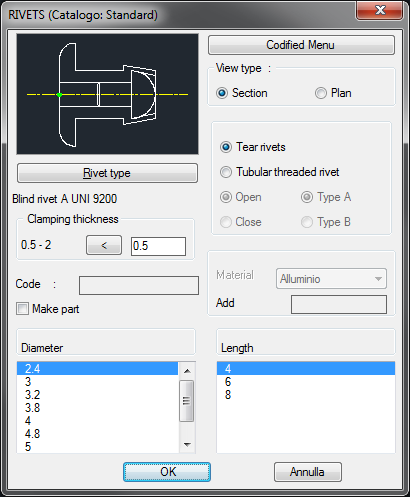This screenshot has width=410, height=497.
Task: Click the less-than clamping thickness button
Action: pyautogui.click(x=104, y=245)
